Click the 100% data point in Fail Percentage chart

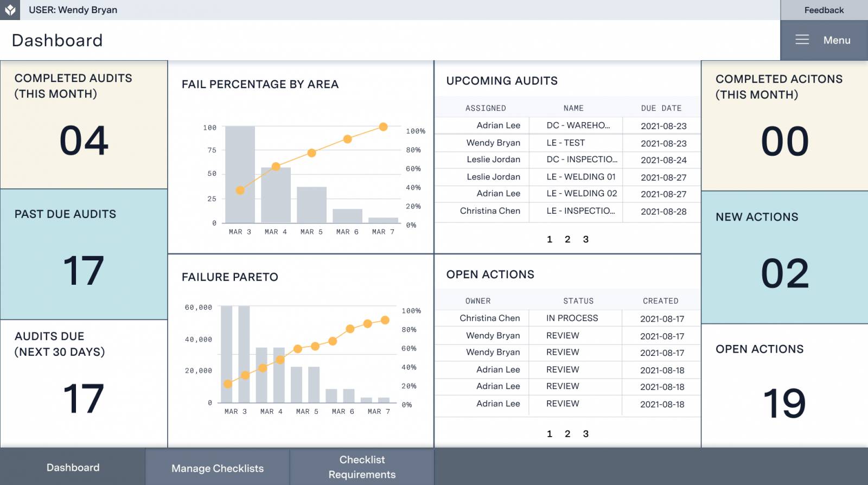pos(383,127)
